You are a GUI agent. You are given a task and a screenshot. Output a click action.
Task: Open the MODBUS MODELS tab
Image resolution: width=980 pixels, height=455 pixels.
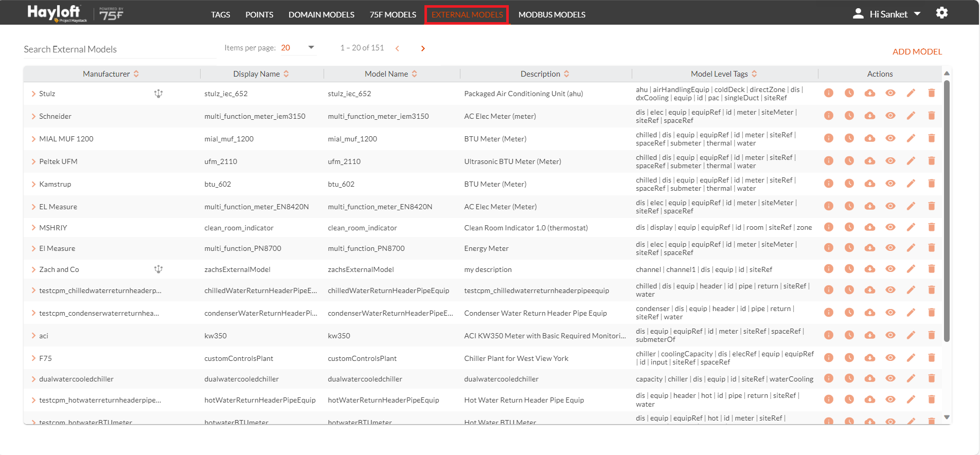click(552, 14)
